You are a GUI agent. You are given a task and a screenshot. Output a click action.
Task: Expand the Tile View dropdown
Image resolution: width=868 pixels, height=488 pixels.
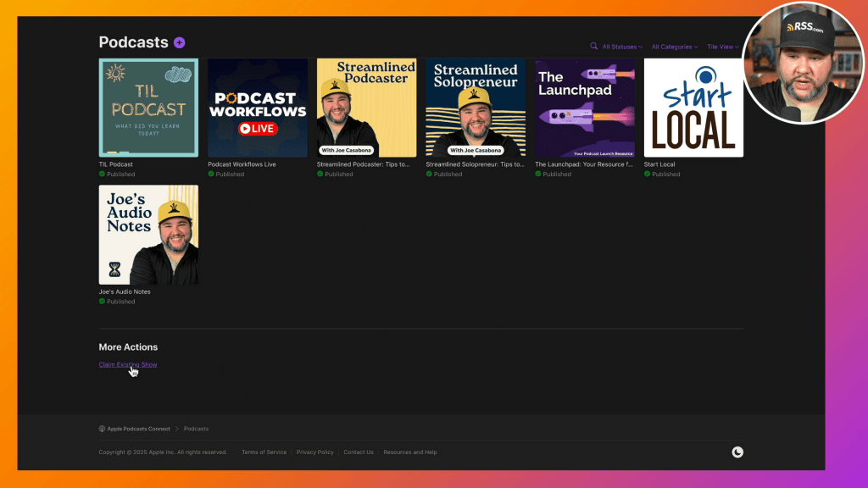(x=722, y=47)
